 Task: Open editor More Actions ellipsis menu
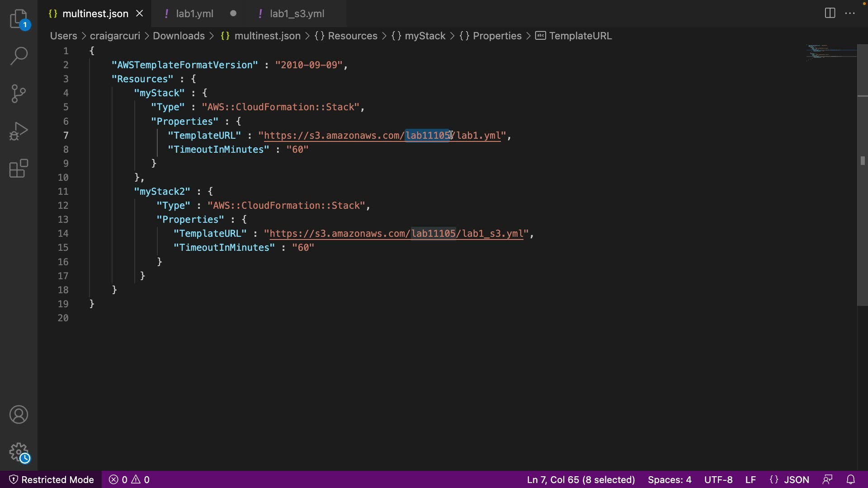pyautogui.click(x=850, y=13)
